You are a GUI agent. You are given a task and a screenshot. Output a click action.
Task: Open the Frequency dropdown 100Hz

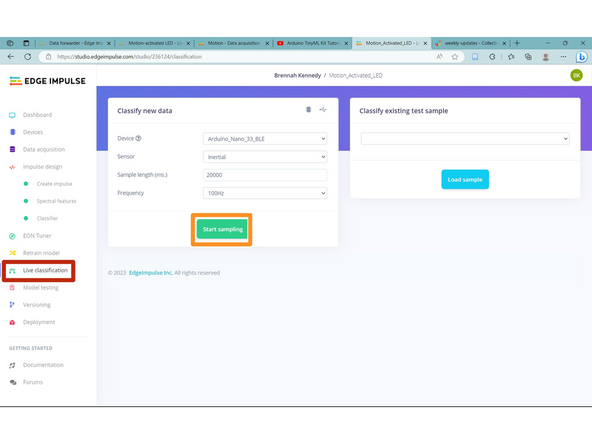pos(265,193)
